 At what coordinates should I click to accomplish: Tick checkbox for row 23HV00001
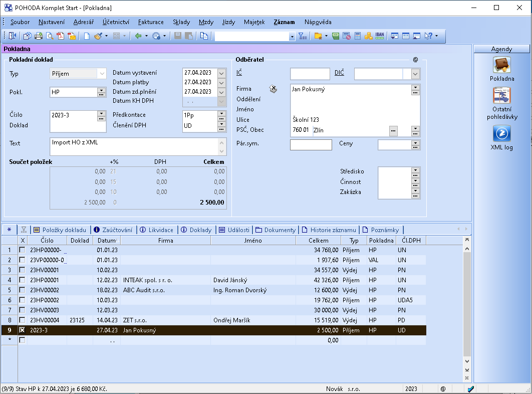click(22, 270)
